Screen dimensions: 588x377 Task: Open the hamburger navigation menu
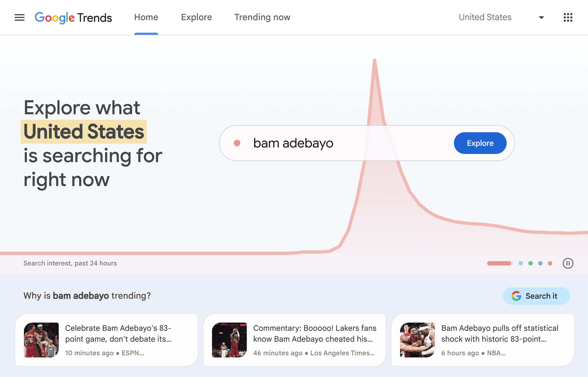pyautogui.click(x=19, y=17)
